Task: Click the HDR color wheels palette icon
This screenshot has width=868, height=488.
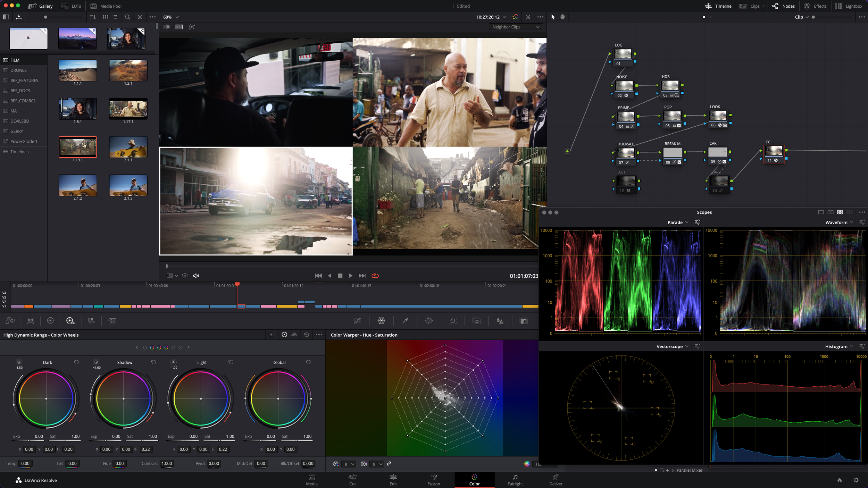Action: coord(70,321)
